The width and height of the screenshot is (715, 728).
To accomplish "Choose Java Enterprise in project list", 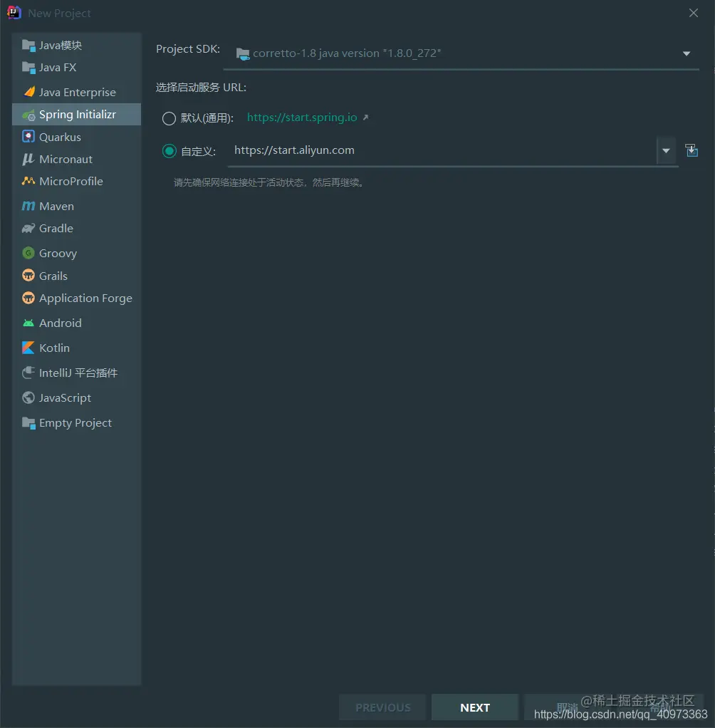I will click(77, 92).
